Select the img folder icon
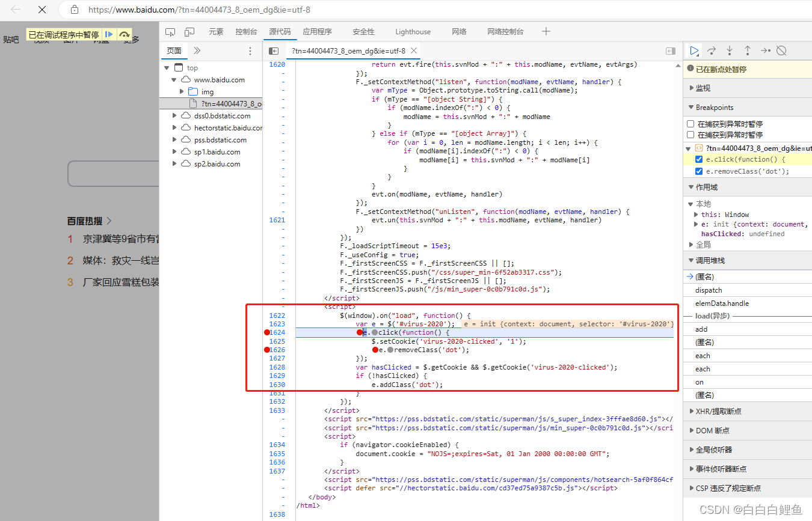The image size is (812, 521). 193,92
